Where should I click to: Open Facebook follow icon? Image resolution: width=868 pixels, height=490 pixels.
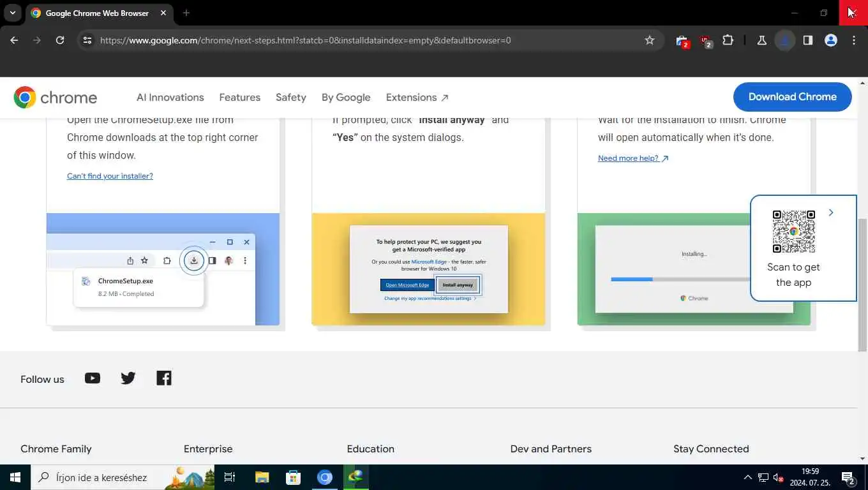[164, 378]
